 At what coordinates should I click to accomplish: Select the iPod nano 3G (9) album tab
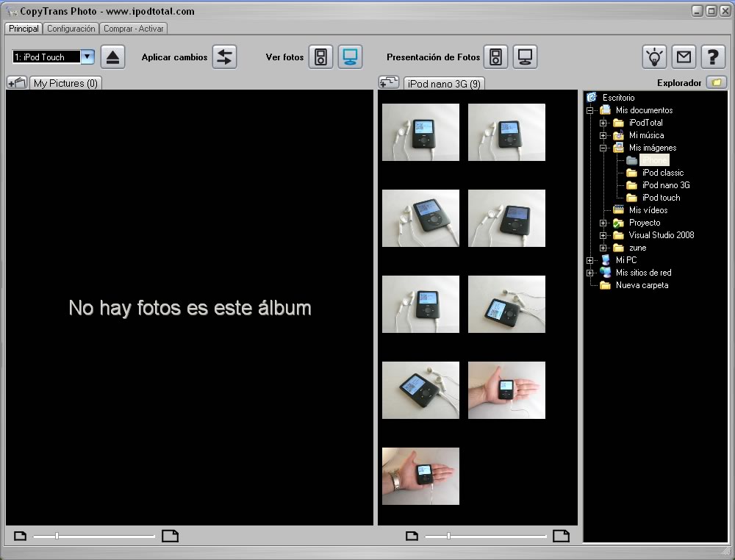coord(444,84)
